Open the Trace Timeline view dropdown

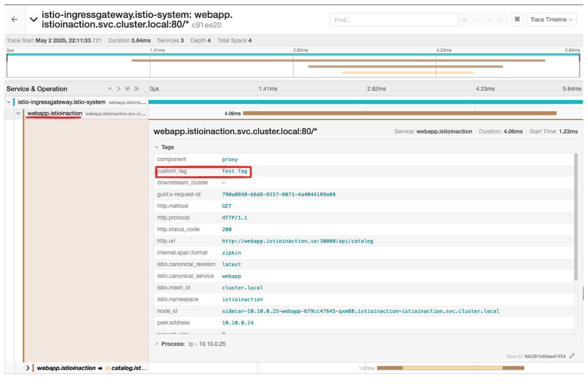pos(552,19)
